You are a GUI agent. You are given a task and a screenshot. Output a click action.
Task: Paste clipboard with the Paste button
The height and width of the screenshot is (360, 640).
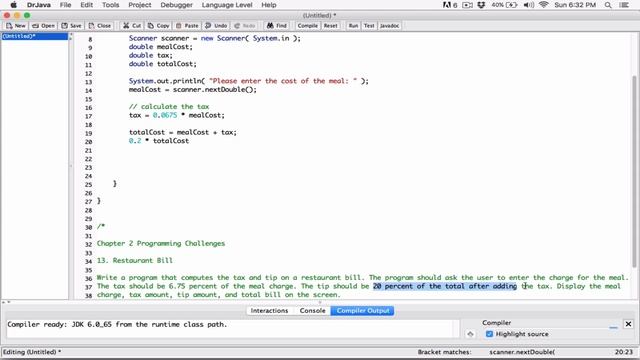[187, 26]
